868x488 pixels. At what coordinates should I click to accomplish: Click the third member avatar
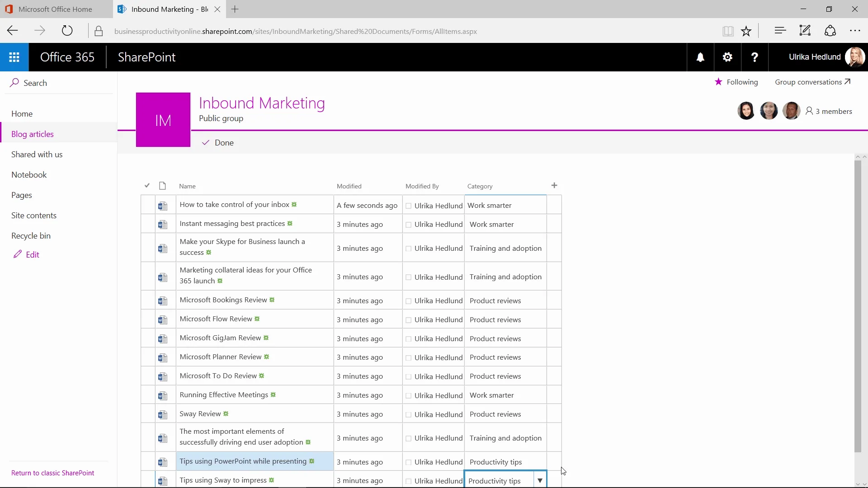coord(791,111)
